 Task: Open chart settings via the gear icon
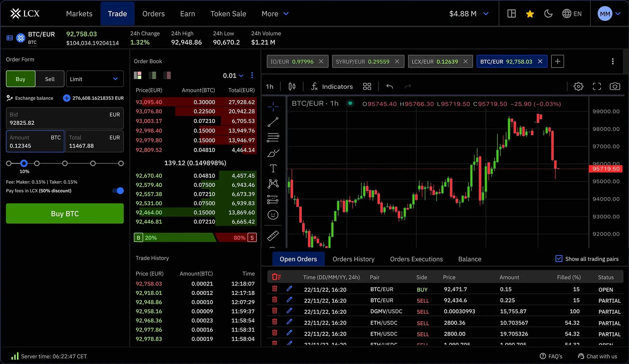click(x=578, y=86)
